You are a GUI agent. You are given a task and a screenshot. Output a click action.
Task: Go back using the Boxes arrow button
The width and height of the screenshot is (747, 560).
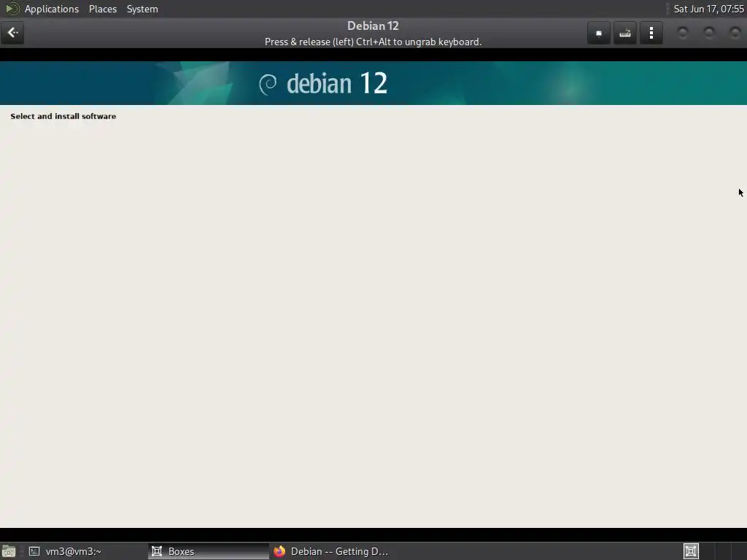[x=12, y=33]
